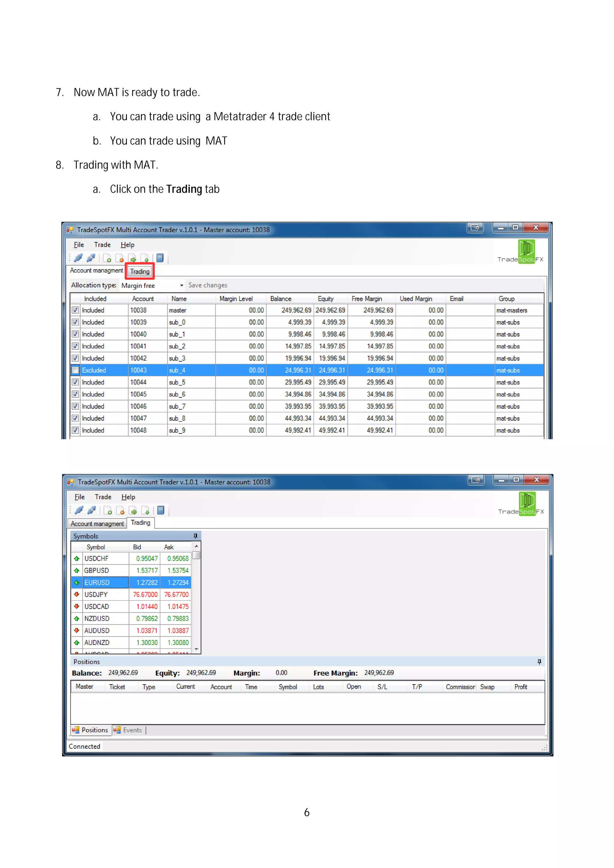Click the red down arrow beside USDCAD
The image size is (614, 868).
pyautogui.click(x=77, y=607)
